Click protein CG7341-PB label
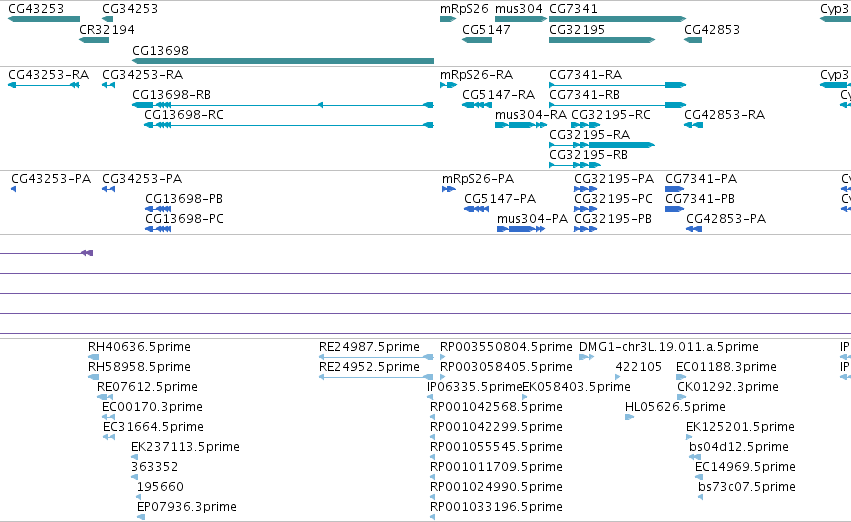 [700, 199]
